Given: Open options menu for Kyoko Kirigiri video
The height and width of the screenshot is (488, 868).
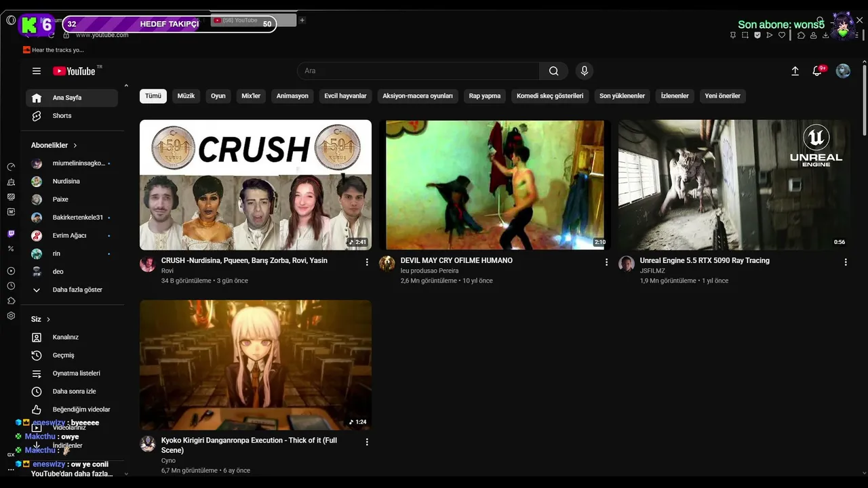Looking at the screenshot, I should tap(367, 442).
